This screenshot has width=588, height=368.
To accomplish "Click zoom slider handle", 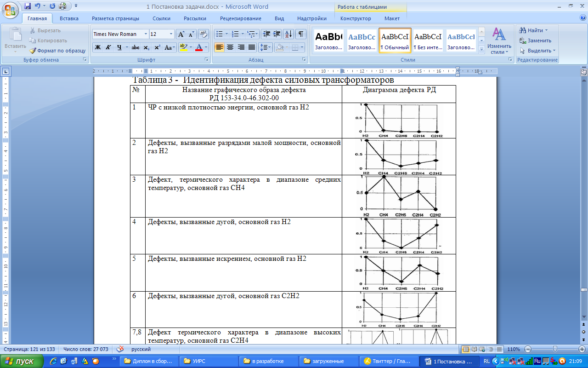I will click(x=555, y=349).
